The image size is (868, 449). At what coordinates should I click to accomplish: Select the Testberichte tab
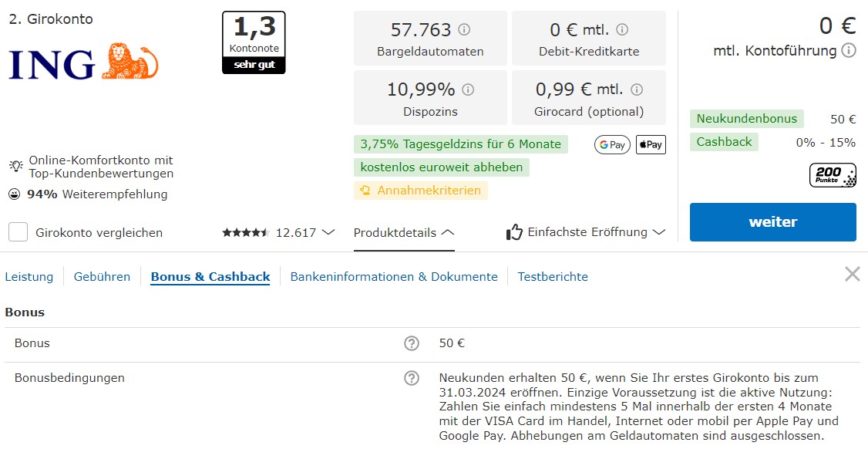[553, 277]
